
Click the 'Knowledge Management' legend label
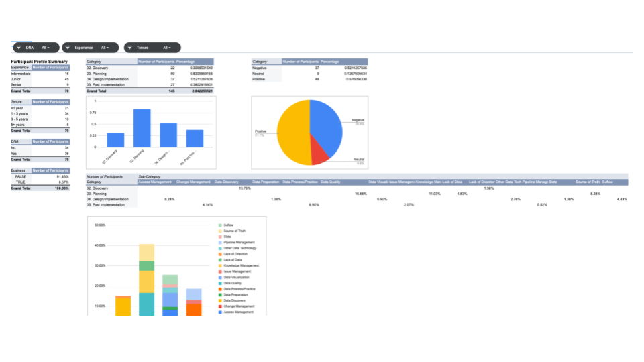pyautogui.click(x=241, y=266)
